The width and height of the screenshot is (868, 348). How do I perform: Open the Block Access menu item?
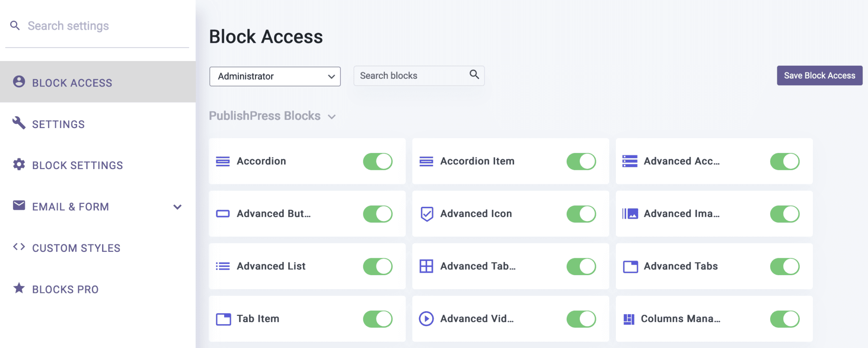(98, 82)
